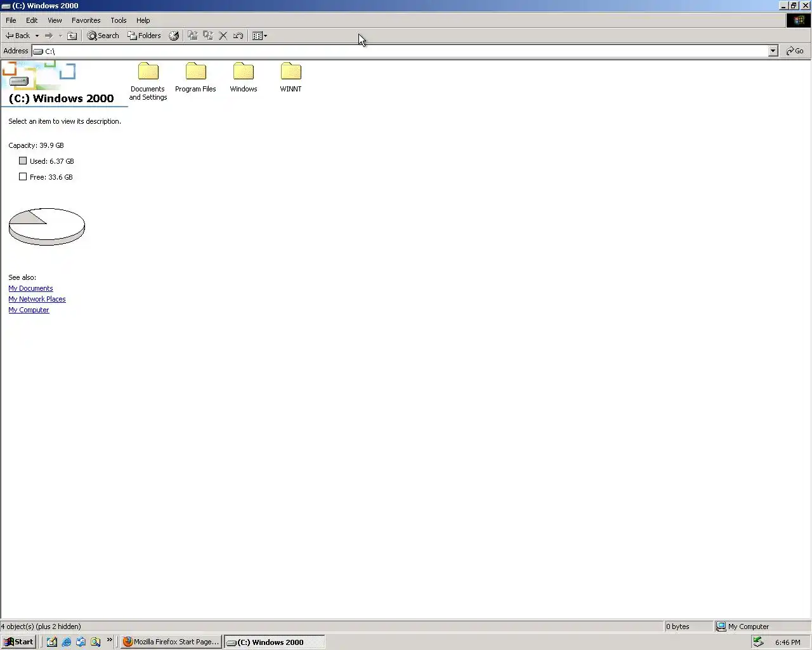Click the Windows flag logo at top right
812x650 pixels.
(799, 20)
